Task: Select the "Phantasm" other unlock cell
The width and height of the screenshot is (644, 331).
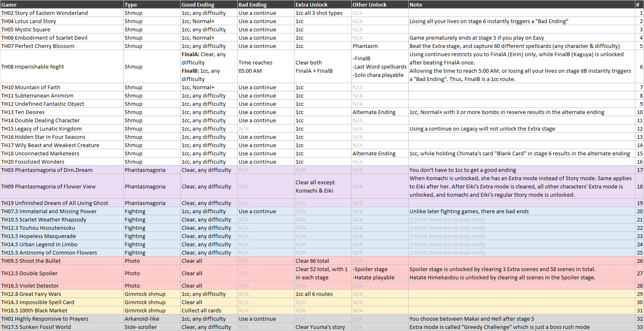Action: tap(380, 46)
